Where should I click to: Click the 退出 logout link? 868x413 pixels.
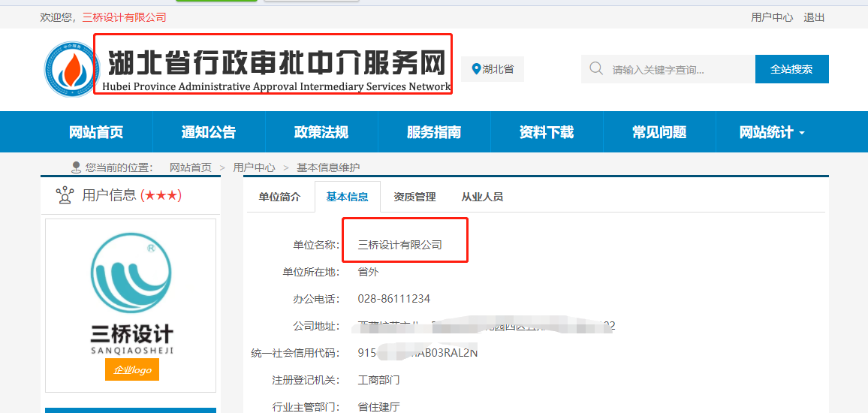click(814, 17)
